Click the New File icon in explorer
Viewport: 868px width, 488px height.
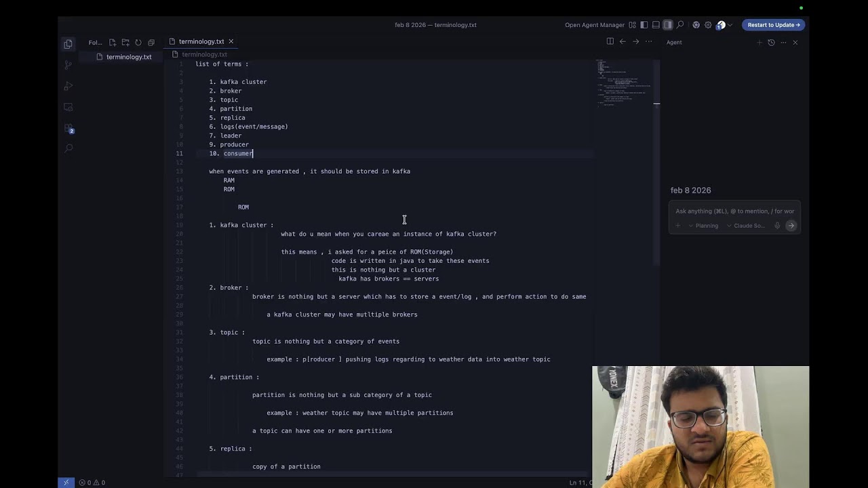pos(113,42)
